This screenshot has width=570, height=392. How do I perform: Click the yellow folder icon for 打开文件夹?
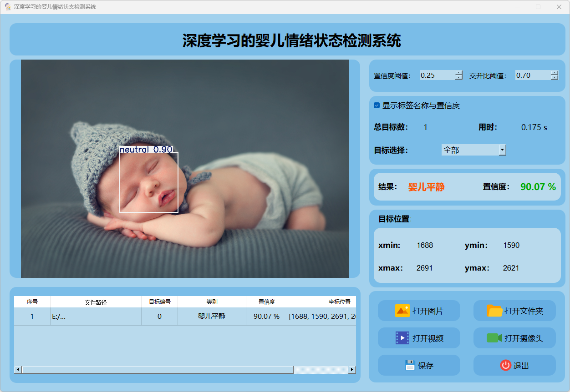coord(494,311)
